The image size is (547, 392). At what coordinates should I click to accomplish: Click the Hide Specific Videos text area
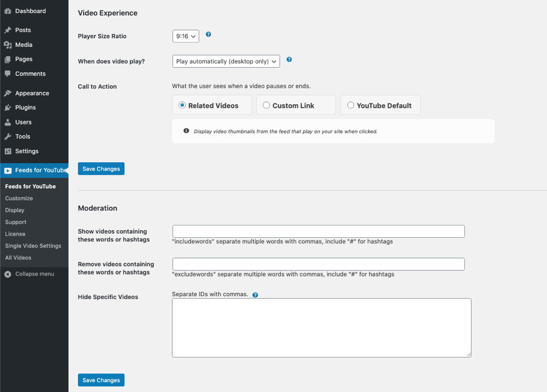pyautogui.click(x=321, y=328)
